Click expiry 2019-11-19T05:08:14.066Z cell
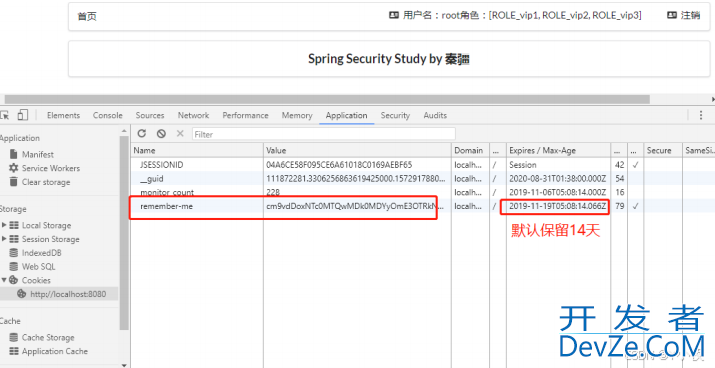The width and height of the screenshot is (715, 368). (558, 206)
